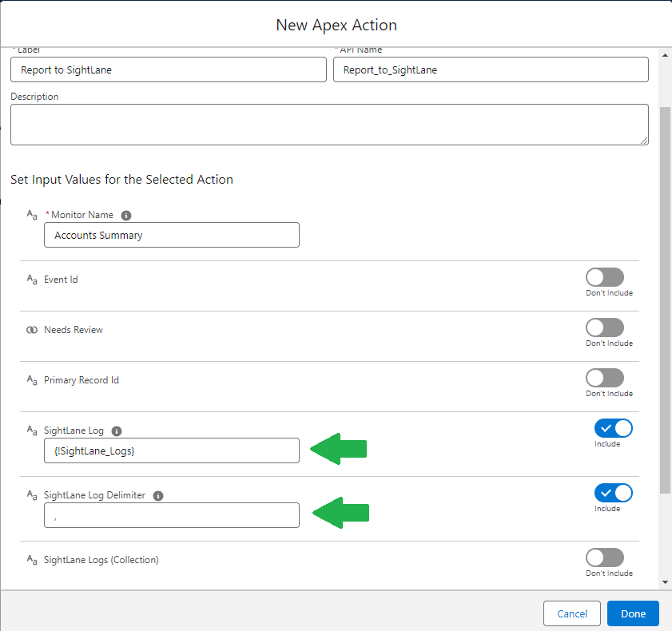Click the text-type icon beside SightLane Log Delimiter
Viewport: 672px width, 631px height.
click(x=32, y=494)
